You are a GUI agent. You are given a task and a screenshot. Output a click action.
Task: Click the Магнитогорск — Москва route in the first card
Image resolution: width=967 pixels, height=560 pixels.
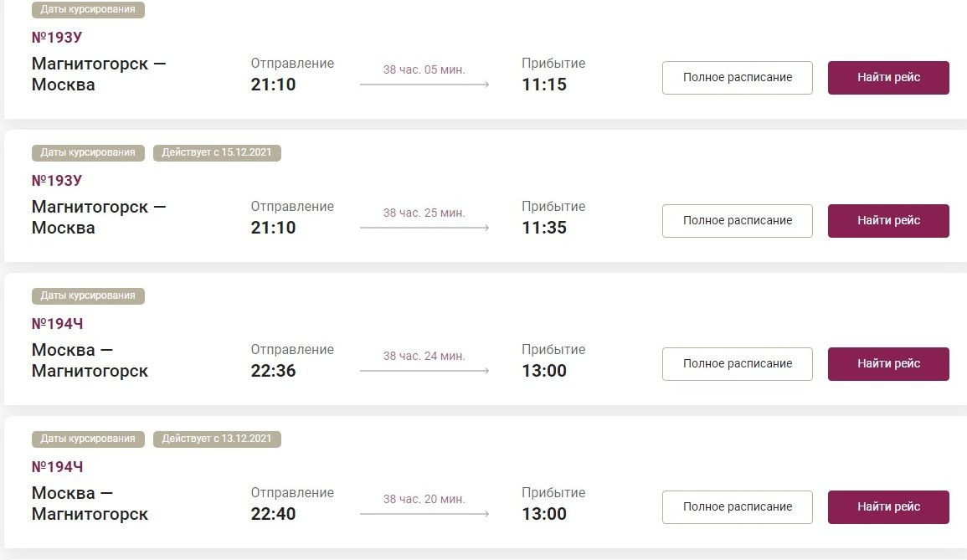[98, 74]
